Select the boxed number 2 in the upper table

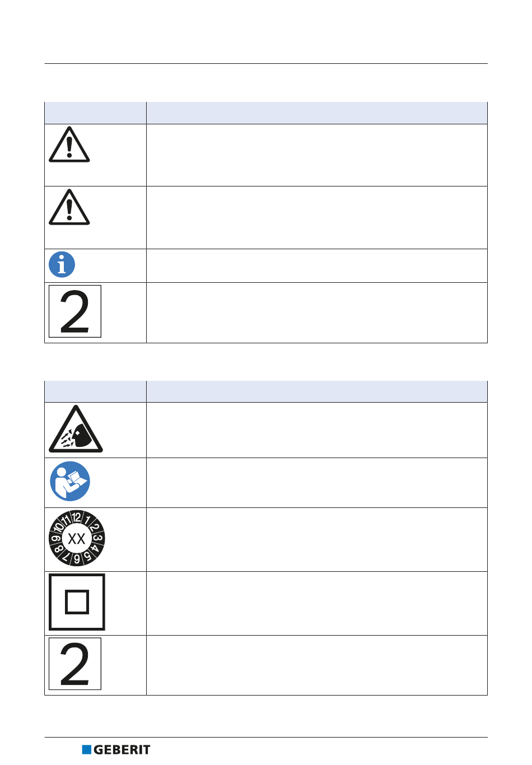pos(75,311)
